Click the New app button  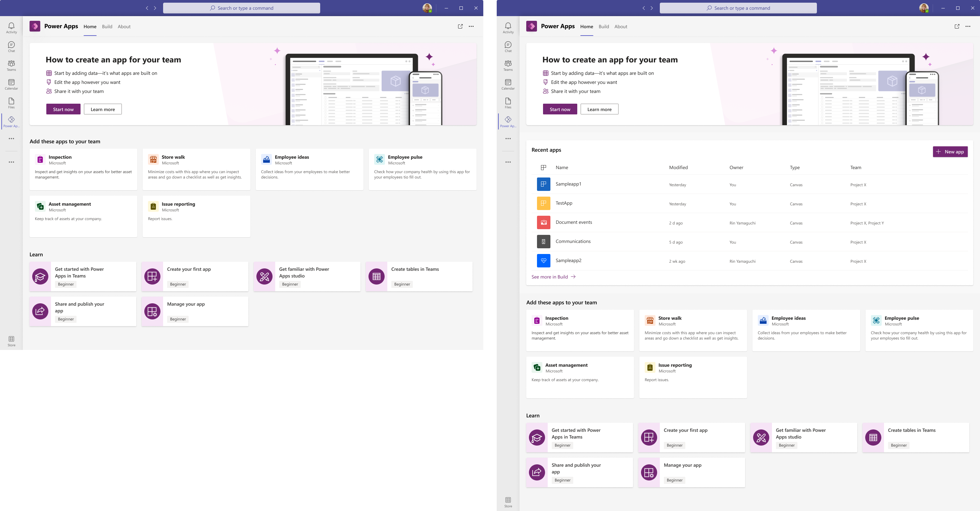click(950, 152)
